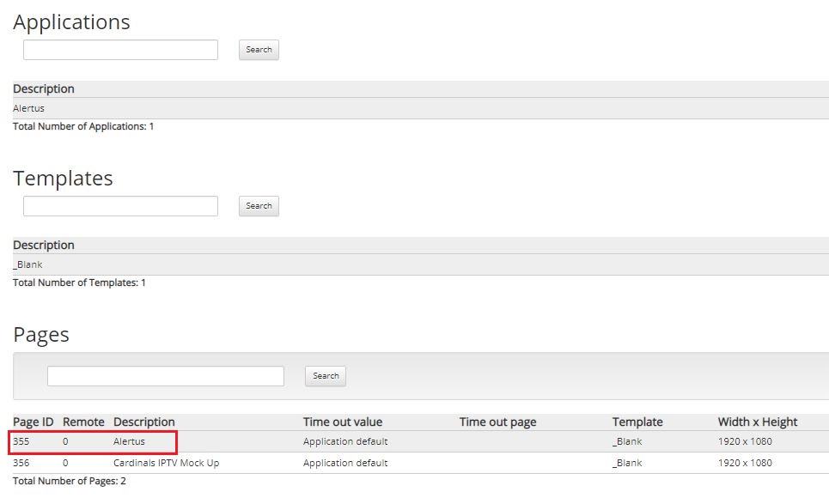Click the Remote column header
This screenshot has width=829, height=504.
(x=83, y=422)
